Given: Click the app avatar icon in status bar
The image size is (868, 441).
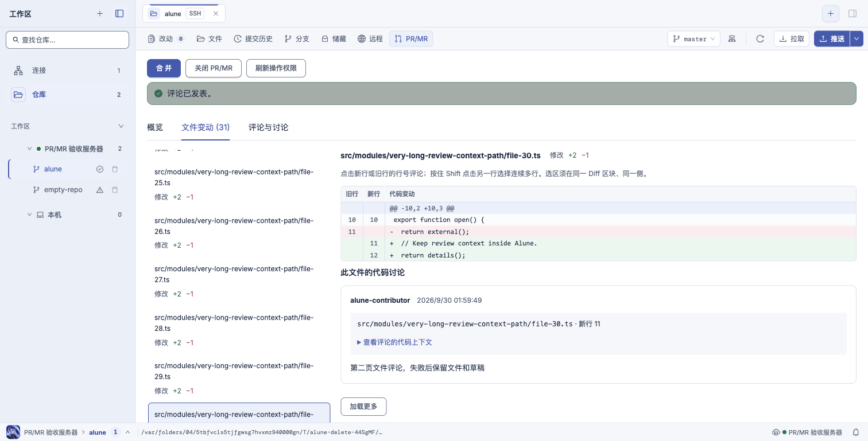Looking at the screenshot, I should point(13,432).
